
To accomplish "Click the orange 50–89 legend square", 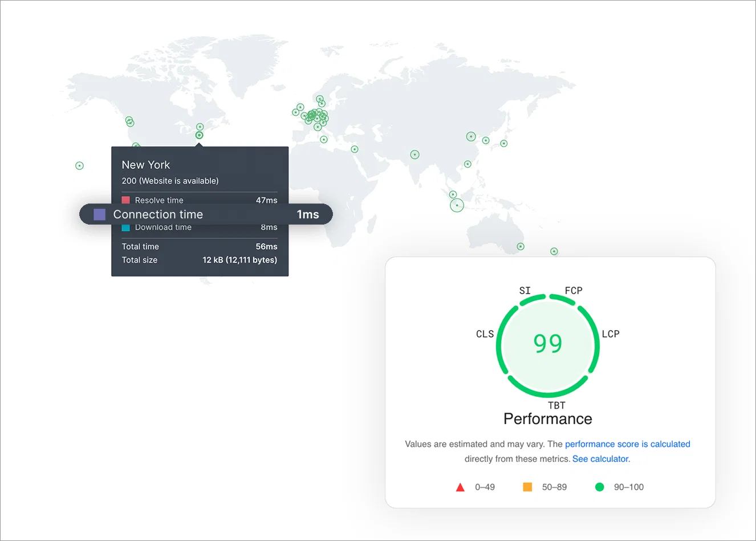I will click(527, 487).
